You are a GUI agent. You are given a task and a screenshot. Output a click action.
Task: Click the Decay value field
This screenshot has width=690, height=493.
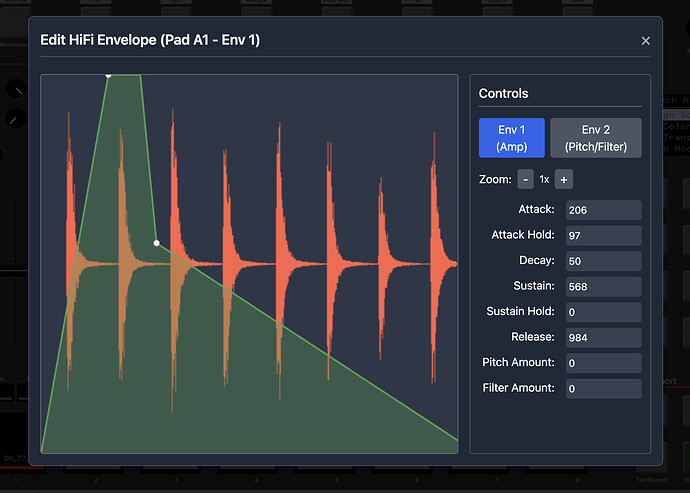[603, 261]
